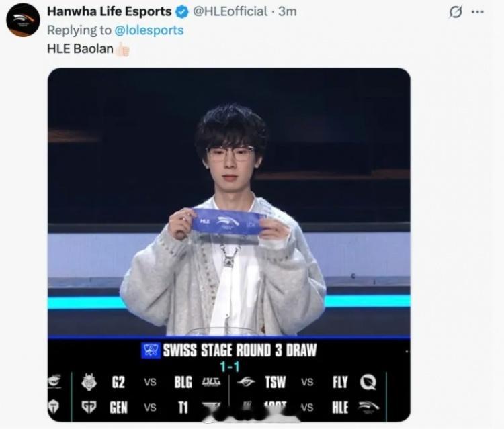Click the FlyQuest logo beside FLY
The image size is (504, 429).
(x=368, y=382)
